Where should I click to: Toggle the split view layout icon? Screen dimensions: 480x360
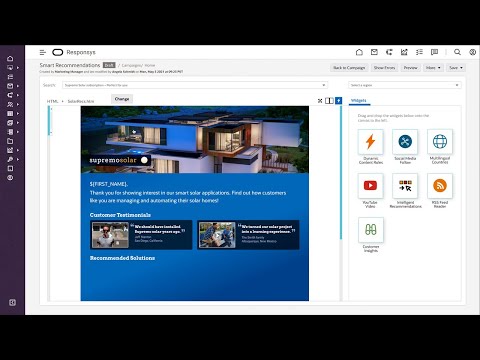coord(329,100)
